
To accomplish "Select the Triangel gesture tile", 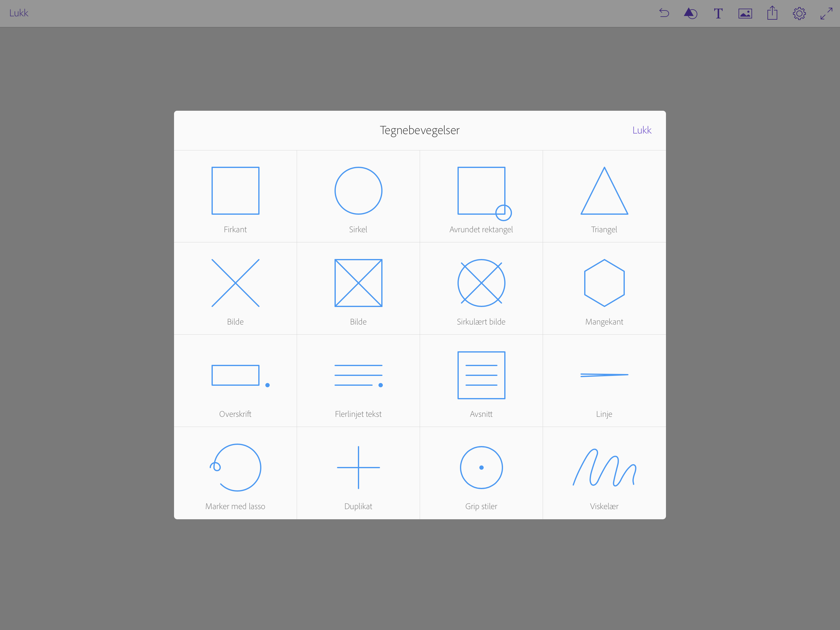I will click(604, 197).
